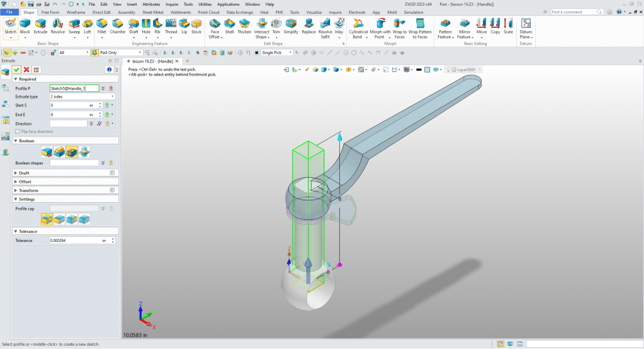The image size is (644, 349).
Task: Toggle the Transform section checkbox
Action: pos(112,190)
